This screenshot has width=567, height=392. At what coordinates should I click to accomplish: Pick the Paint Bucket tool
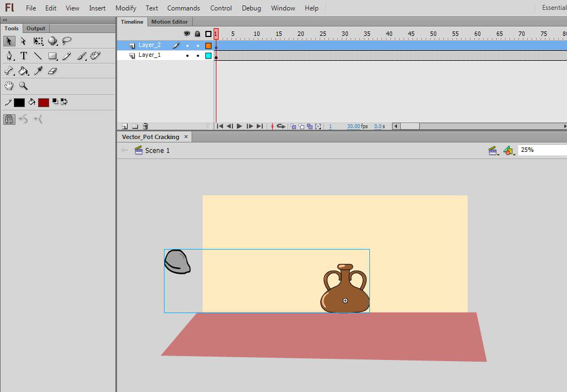(24, 71)
